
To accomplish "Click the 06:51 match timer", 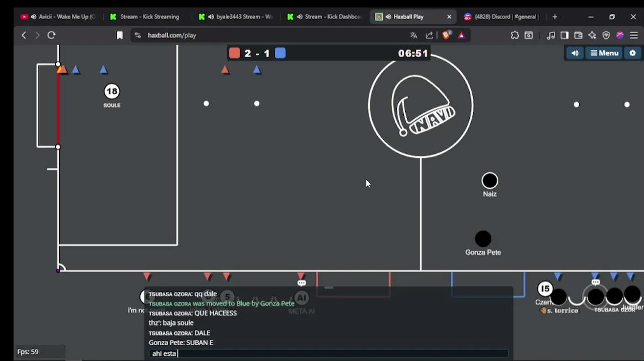I will click(413, 54).
